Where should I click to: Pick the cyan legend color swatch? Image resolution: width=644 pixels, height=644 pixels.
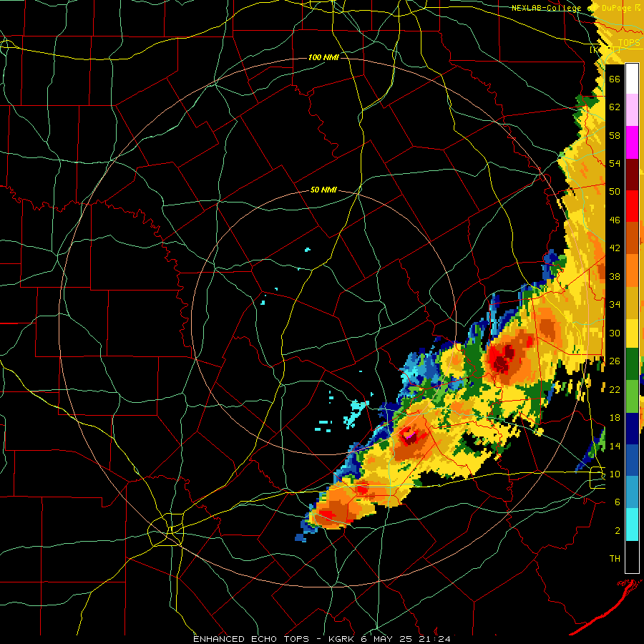[632, 525]
